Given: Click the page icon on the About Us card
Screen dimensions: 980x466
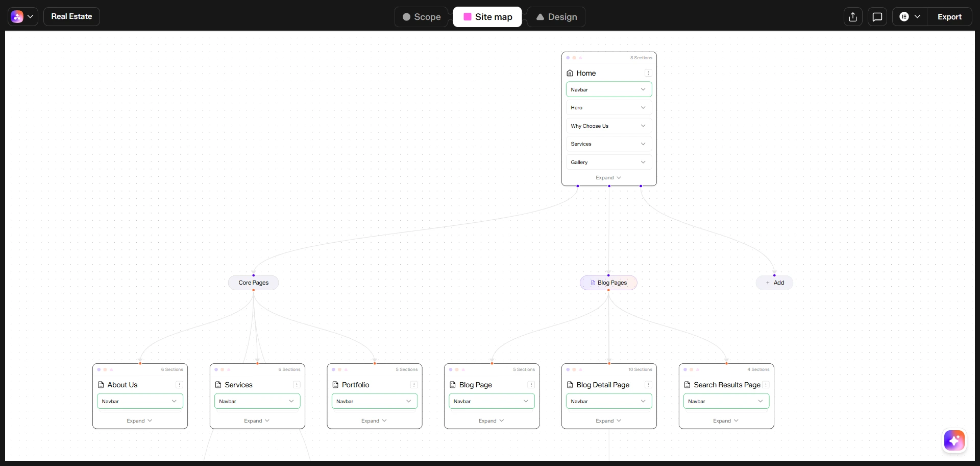Looking at the screenshot, I should point(101,385).
